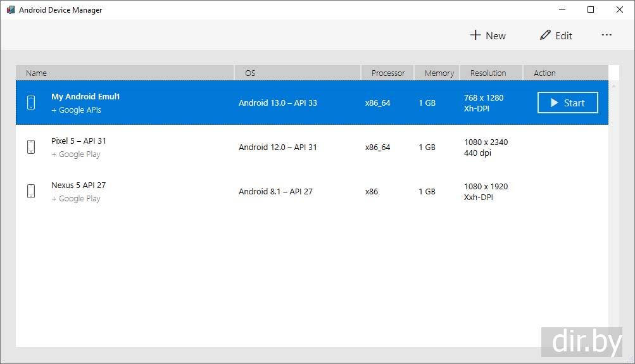Viewport: 635px width, 364px height.
Task: Click the phone icon next to Pixel 5
Action: tap(31, 147)
